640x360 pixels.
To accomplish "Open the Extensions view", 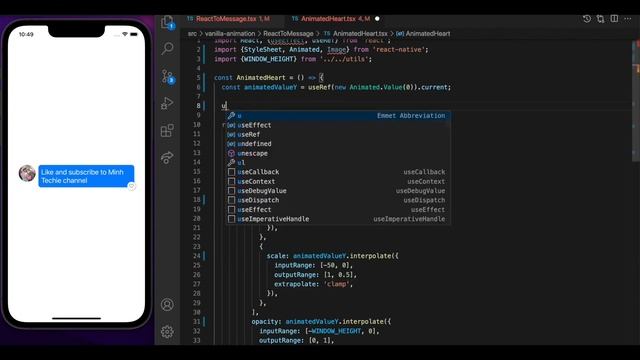I will pyautogui.click(x=167, y=131).
